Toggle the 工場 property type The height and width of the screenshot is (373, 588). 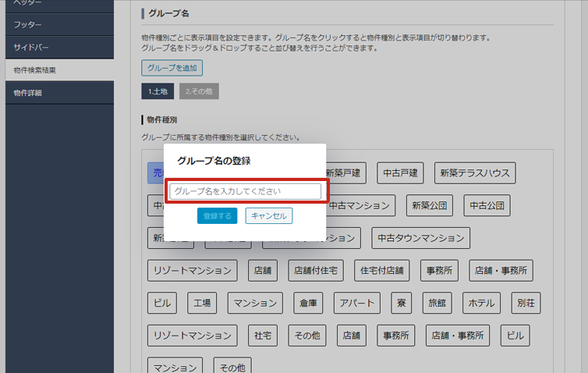(203, 303)
